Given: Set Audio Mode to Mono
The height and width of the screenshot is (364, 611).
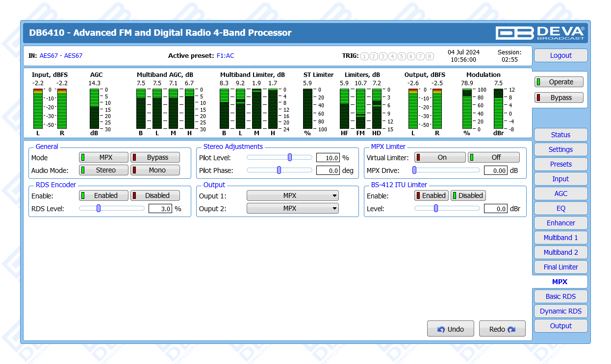Looking at the screenshot, I should coord(155,170).
